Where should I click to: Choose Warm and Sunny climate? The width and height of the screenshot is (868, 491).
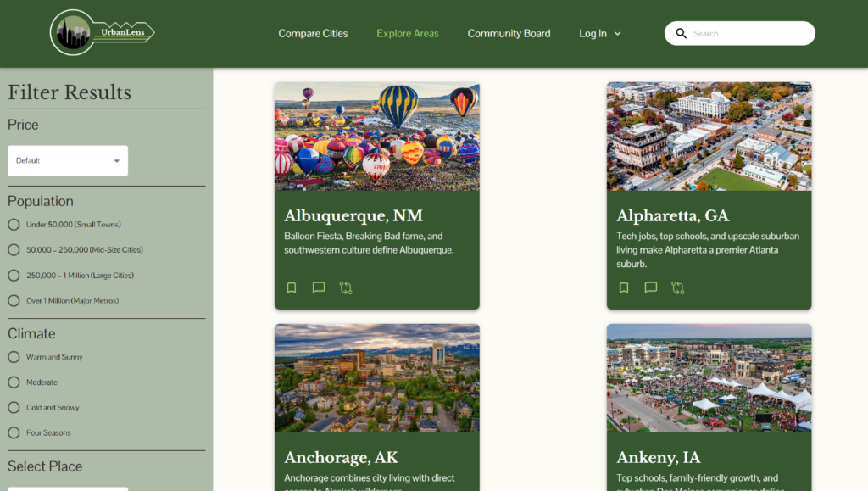click(x=14, y=357)
